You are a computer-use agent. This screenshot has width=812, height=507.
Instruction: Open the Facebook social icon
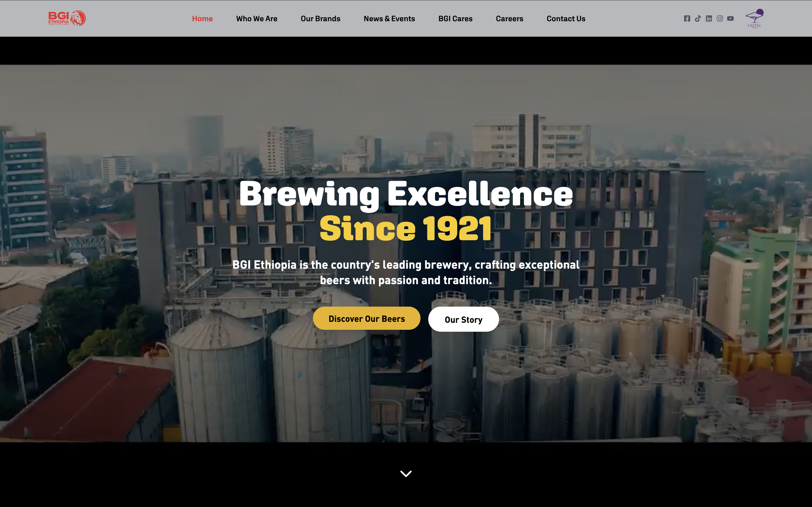point(687,18)
